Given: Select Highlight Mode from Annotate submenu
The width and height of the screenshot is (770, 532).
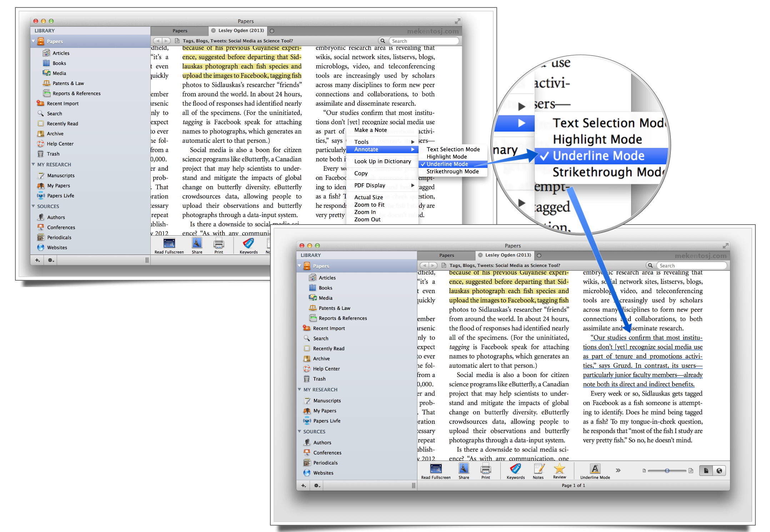Looking at the screenshot, I should (x=446, y=156).
